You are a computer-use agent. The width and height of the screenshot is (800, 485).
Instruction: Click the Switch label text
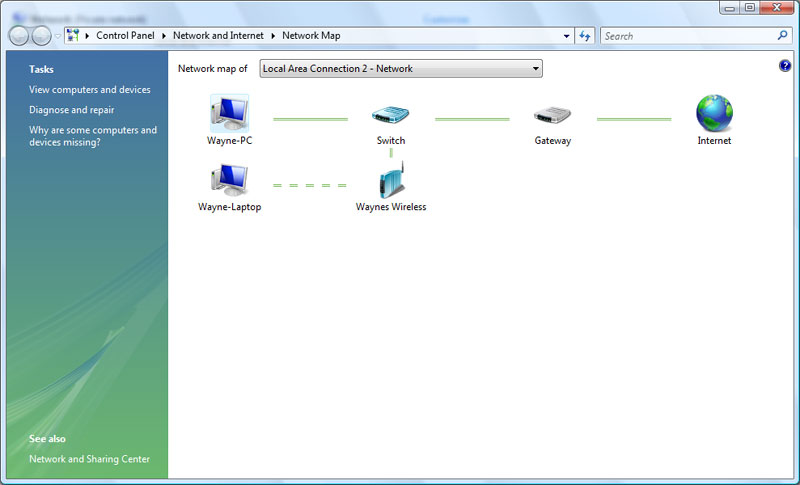(391, 140)
